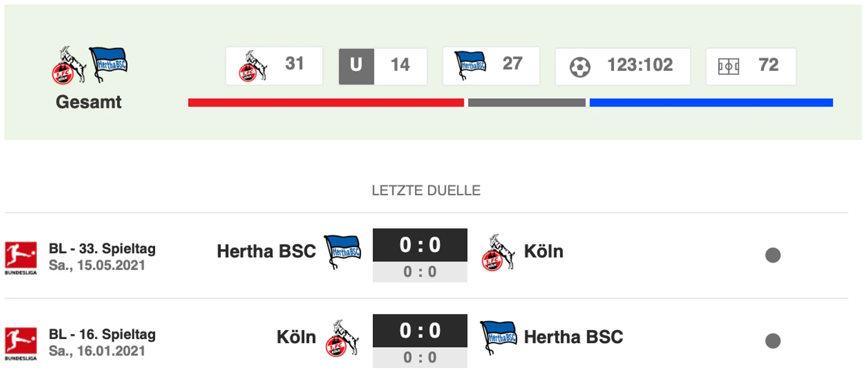Click the gray draw dot for 16. Spieltag
Viewport: 868px width, 383px height.
pos(773,341)
